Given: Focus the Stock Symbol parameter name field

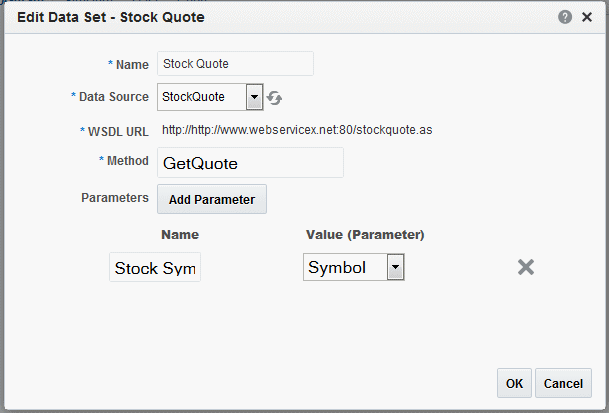Looking at the screenshot, I should tap(155, 268).
